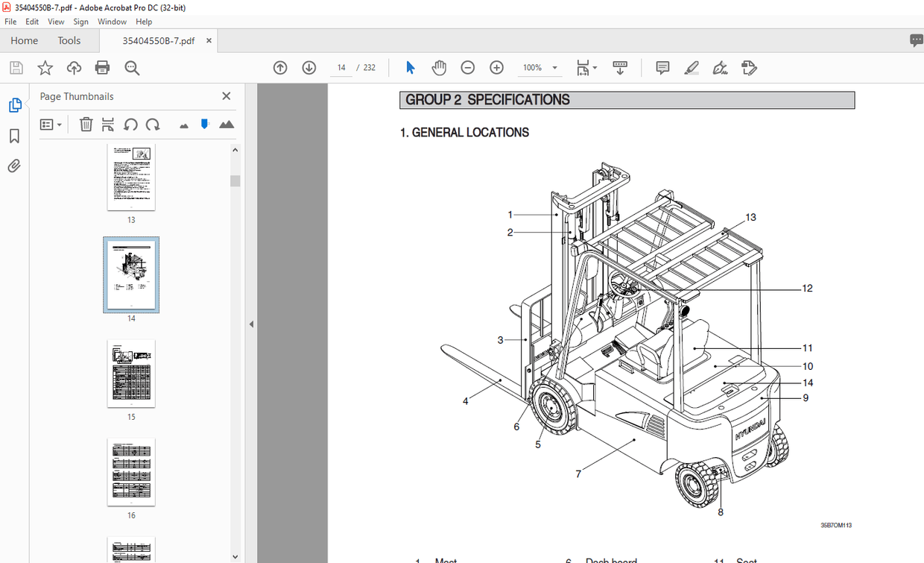The height and width of the screenshot is (563, 924).
Task: Collapse the Page Thumbnails panel
Action: click(x=226, y=95)
